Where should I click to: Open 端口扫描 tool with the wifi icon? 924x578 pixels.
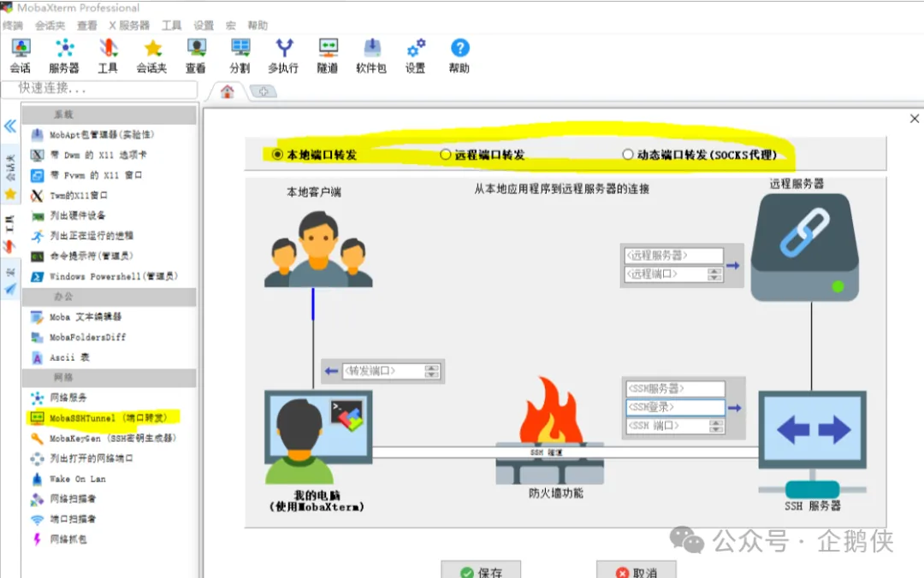pyautogui.click(x=63, y=519)
